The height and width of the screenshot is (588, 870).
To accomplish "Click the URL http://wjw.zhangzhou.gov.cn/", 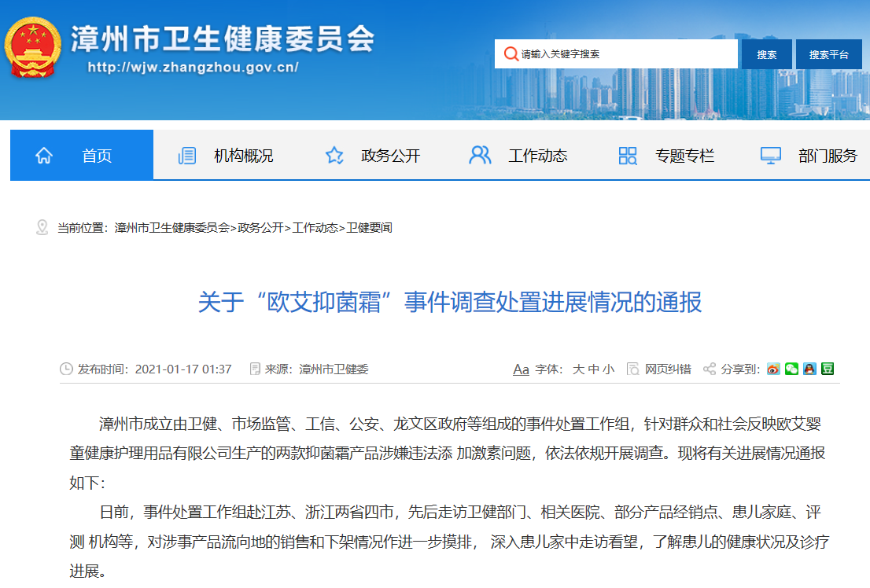I will (x=193, y=67).
